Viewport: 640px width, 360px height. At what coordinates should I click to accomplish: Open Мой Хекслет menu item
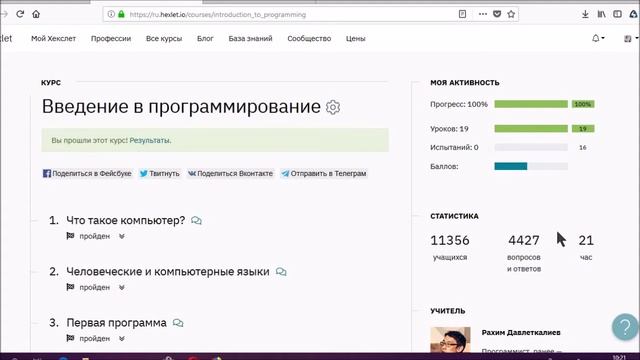pyautogui.click(x=53, y=38)
